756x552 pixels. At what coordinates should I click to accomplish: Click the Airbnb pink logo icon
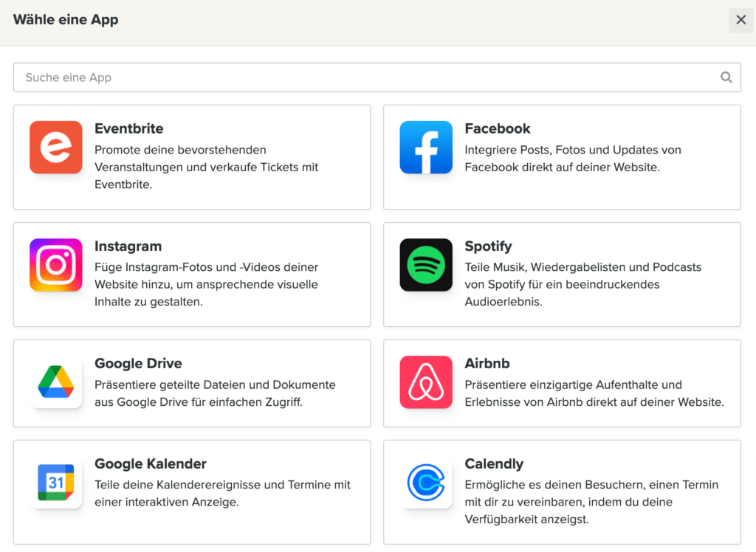click(x=426, y=382)
